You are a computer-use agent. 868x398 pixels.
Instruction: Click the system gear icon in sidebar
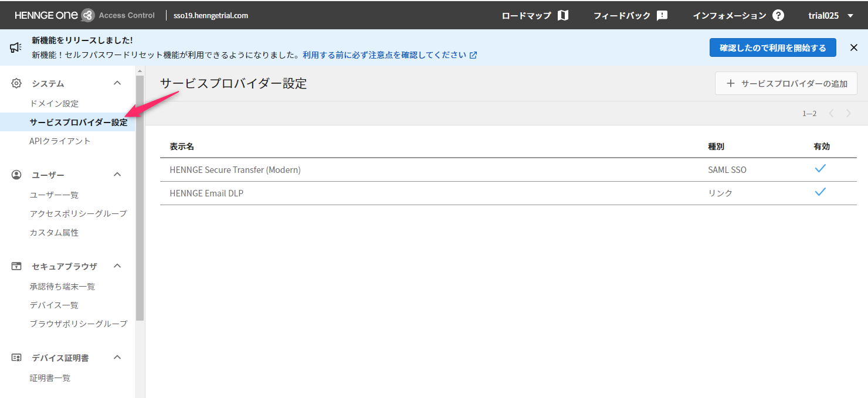click(16, 83)
